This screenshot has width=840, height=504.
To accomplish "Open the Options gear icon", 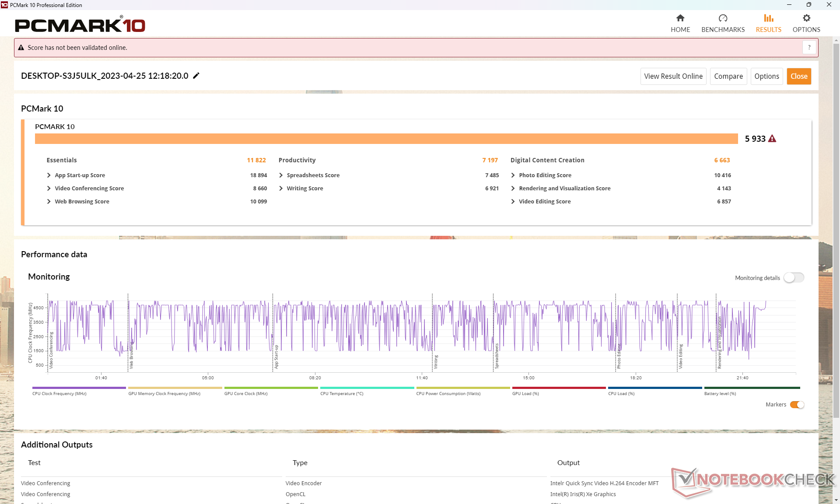I will [x=806, y=18].
